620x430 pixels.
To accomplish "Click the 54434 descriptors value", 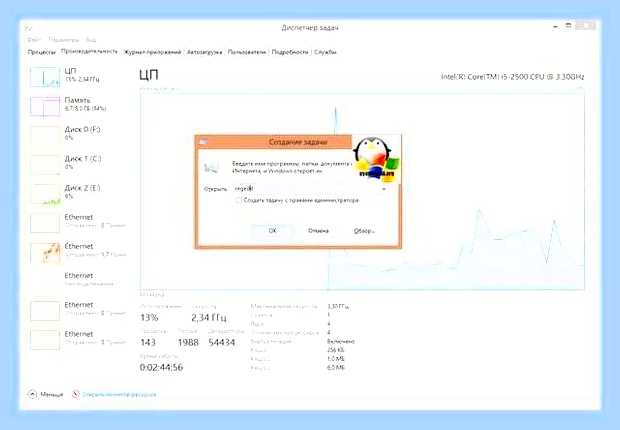I will pyautogui.click(x=222, y=342).
